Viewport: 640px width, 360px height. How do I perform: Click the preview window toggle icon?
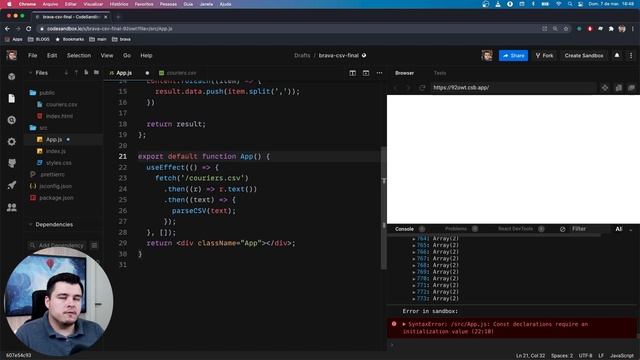coord(366,73)
